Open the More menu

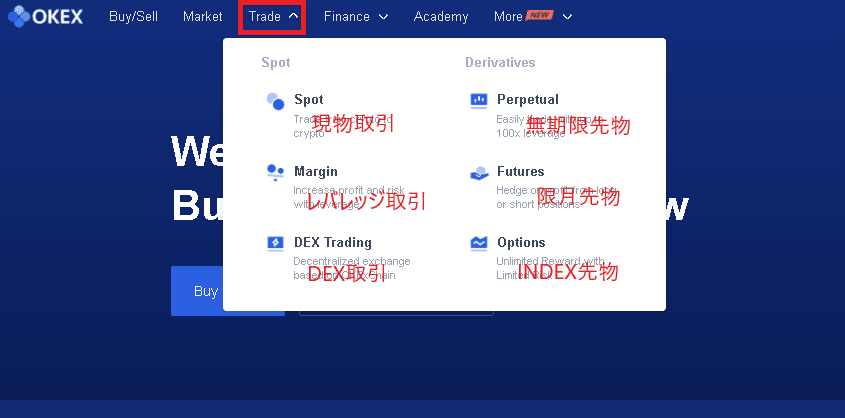tap(508, 17)
